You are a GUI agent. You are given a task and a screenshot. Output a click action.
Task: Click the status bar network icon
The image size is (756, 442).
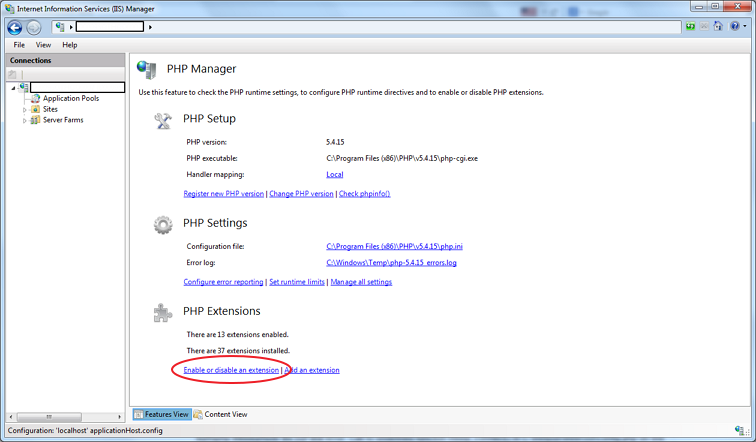click(x=740, y=430)
